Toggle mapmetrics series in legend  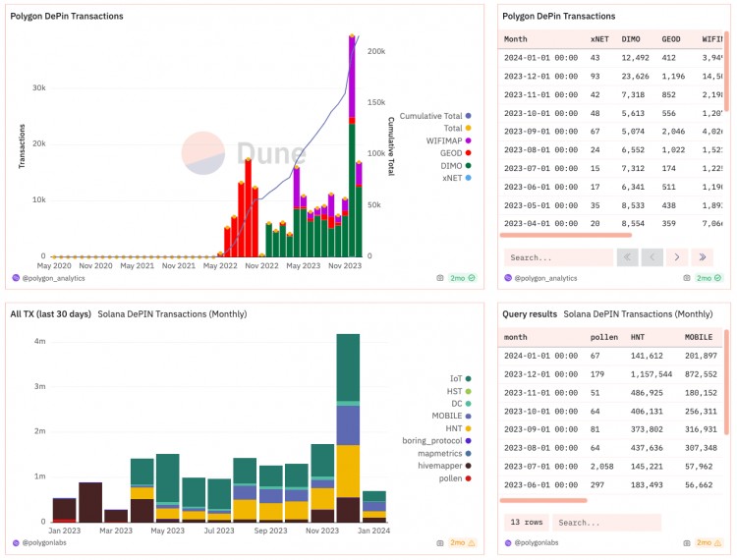(x=444, y=453)
